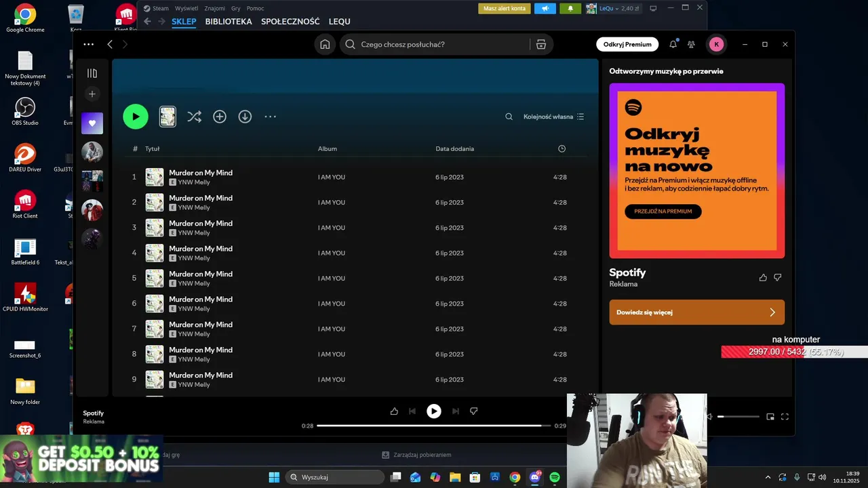The image size is (868, 488).
Task: Download the playlist with the download icon
Action: 245,117
